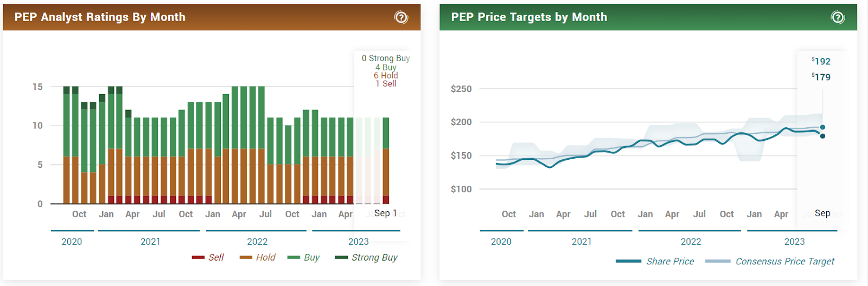This screenshot has height=286, width=868.
Task: Click the share price endpoint dot
Action: click(x=823, y=136)
